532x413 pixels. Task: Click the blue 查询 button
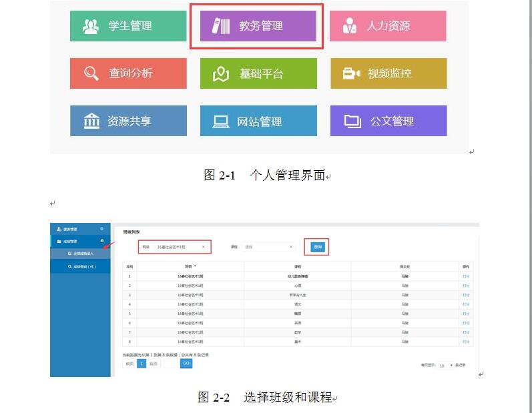(318, 247)
